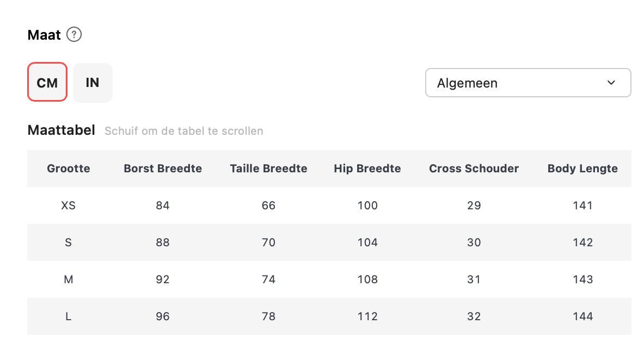Select the XS size row
The height and width of the screenshot is (355, 644).
coord(69,205)
